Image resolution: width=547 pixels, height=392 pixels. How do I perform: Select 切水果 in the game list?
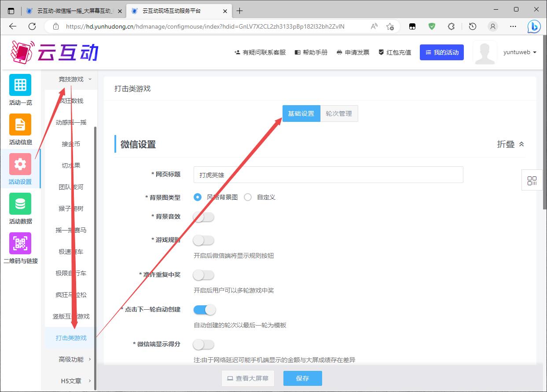point(71,165)
